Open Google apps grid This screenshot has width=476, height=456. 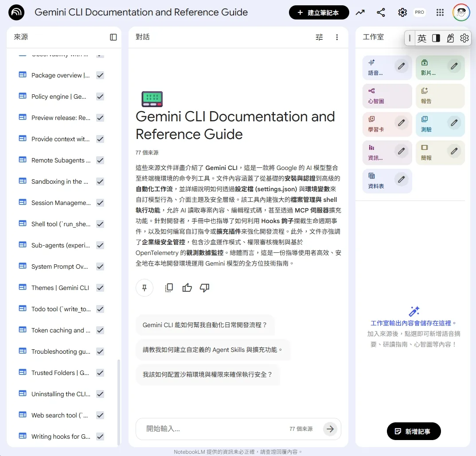coord(440,12)
